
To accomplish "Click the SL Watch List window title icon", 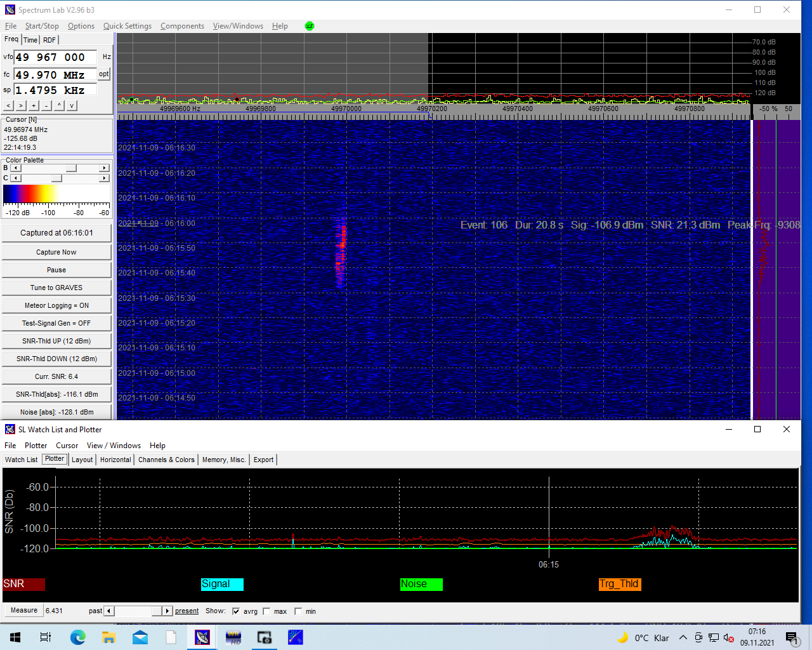I will point(10,430).
